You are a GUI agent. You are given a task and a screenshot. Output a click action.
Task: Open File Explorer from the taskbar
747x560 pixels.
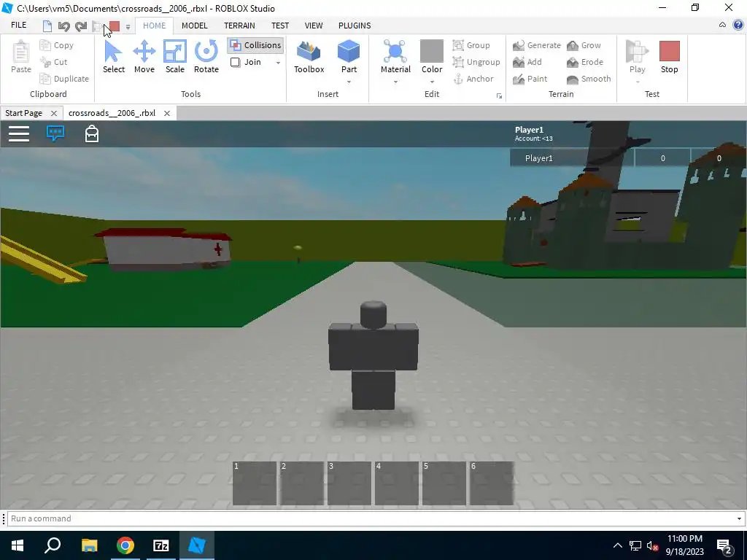89,545
